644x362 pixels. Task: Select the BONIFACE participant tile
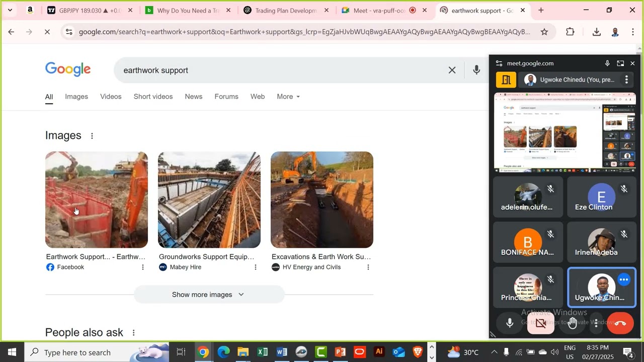click(x=528, y=242)
